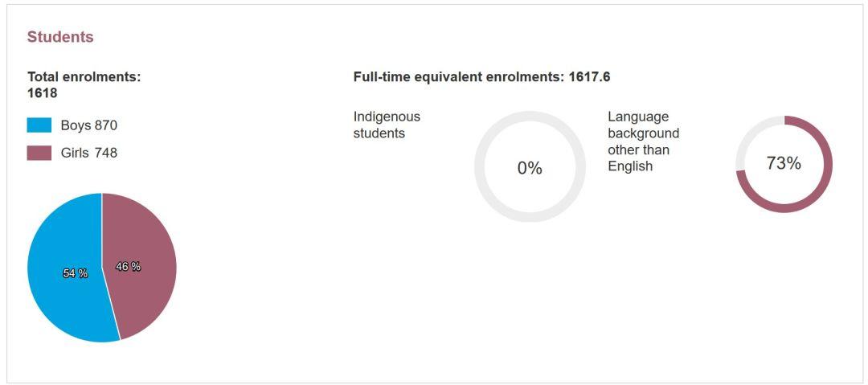Click the maroon Girls legend swatch
The height and width of the screenshot is (385, 868).
(39, 153)
